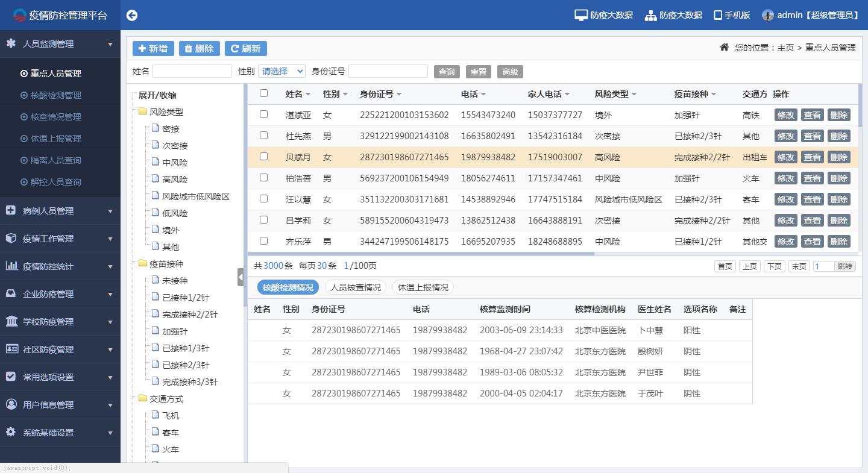Click the 删除 toolbar button
This screenshot has height=473, width=868.
[x=200, y=48]
